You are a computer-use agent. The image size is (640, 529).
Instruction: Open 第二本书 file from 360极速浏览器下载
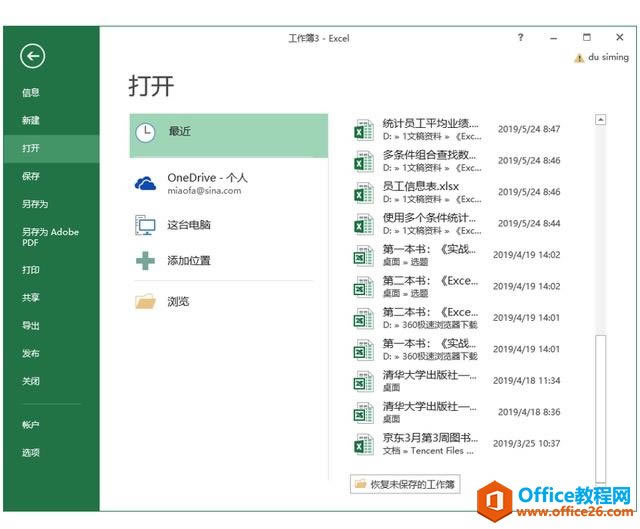457,318
